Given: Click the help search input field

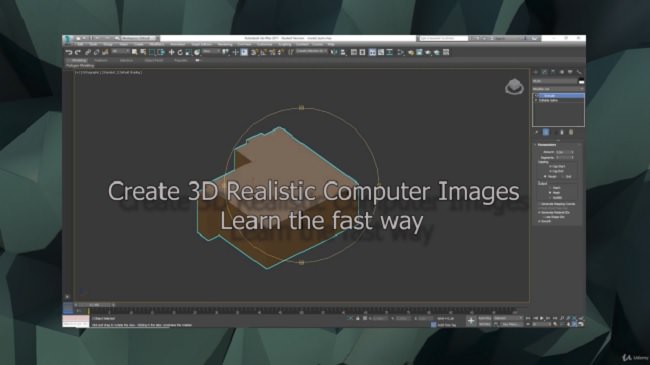Looking at the screenshot, I should coord(443,38).
